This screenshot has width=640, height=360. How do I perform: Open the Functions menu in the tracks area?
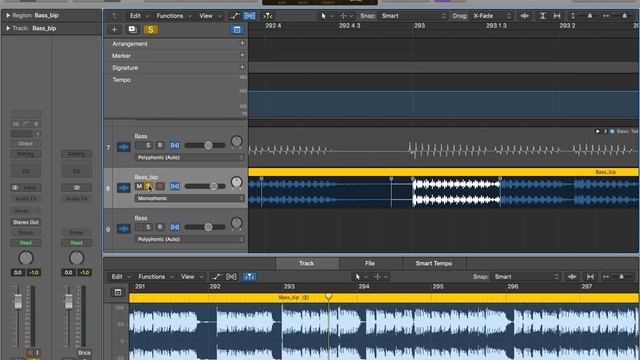[173, 16]
